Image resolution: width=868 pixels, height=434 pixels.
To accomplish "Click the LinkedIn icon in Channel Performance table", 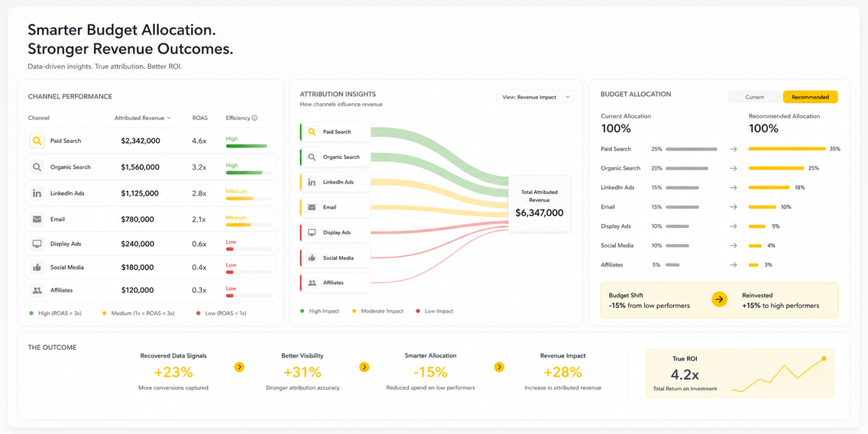I will [37, 193].
